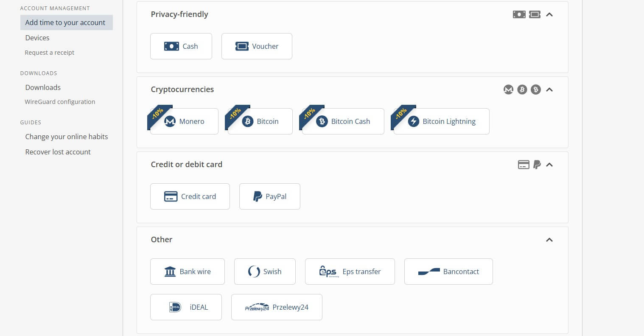Switch to the Downloads section

click(42, 87)
